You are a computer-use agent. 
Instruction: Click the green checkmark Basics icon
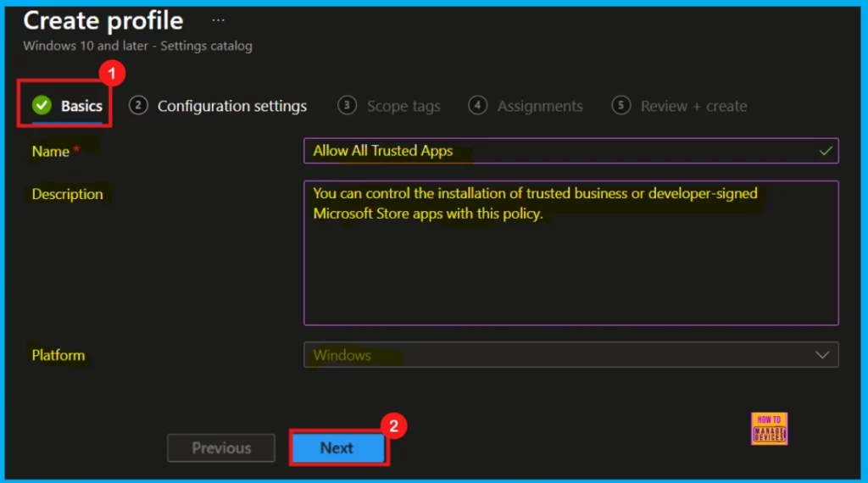(x=42, y=105)
